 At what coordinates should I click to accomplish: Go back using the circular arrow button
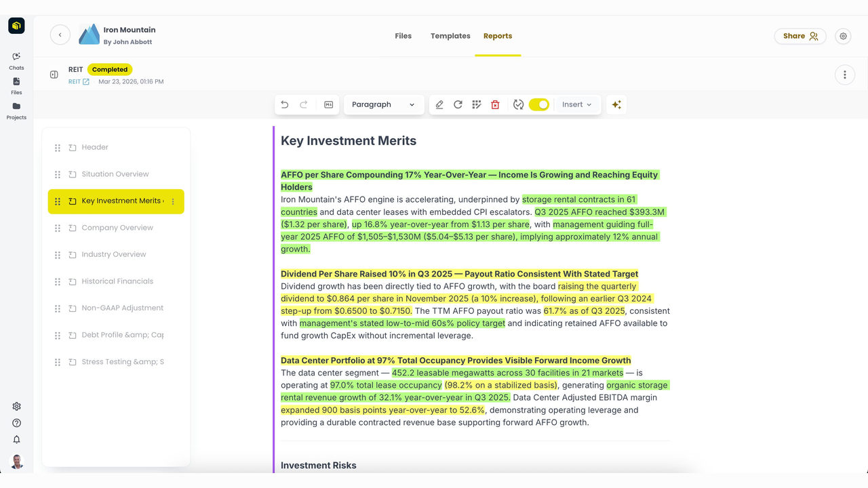click(x=60, y=35)
